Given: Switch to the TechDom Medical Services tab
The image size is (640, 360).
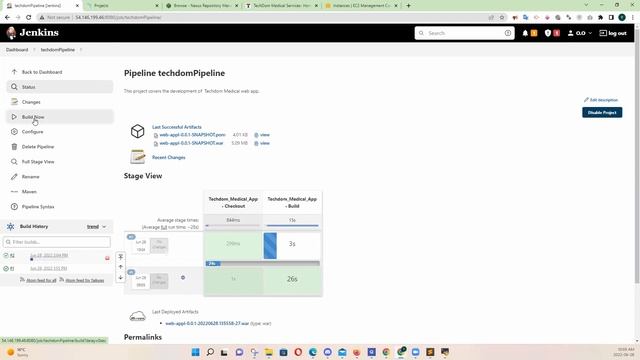Looking at the screenshot, I should [x=281, y=6].
